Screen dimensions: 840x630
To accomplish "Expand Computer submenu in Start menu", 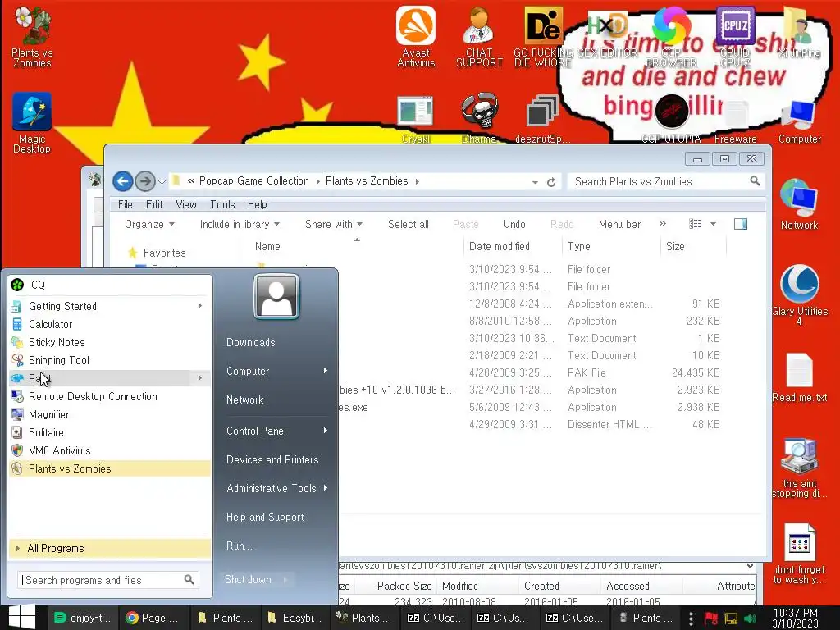I will click(325, 371).
